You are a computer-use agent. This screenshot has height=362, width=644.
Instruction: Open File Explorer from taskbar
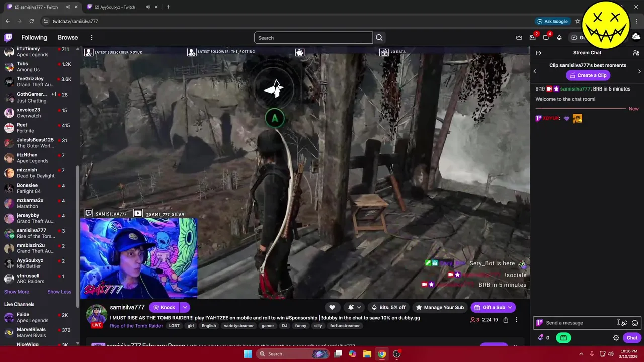point(367,354)
